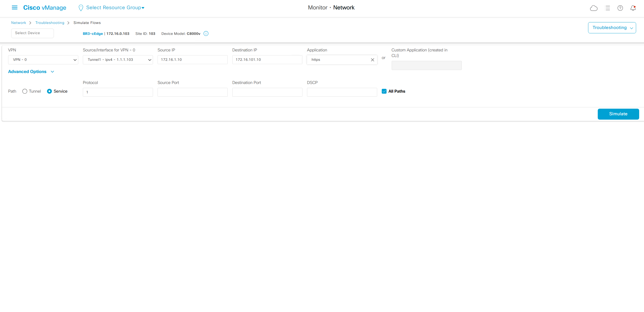Click the location pin icon
The width and height of the screenshot is (644, 312).
[81, 8]
